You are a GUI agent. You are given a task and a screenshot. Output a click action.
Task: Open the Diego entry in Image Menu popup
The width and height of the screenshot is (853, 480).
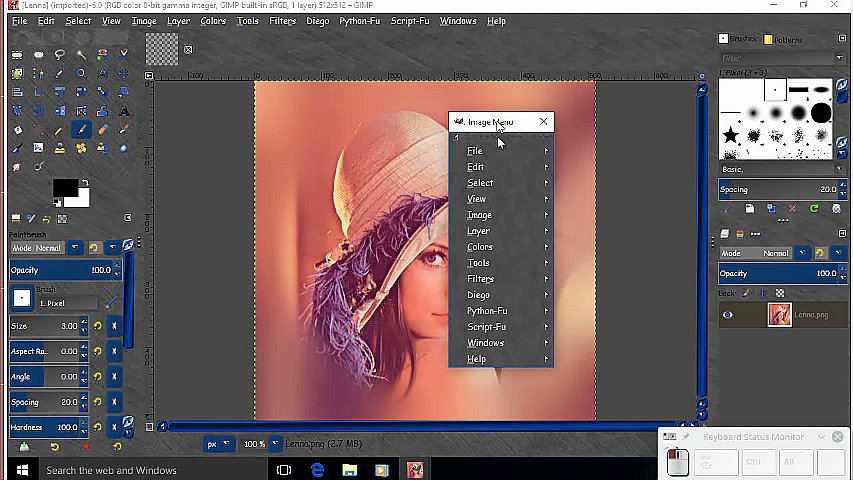tap(501, 295)
